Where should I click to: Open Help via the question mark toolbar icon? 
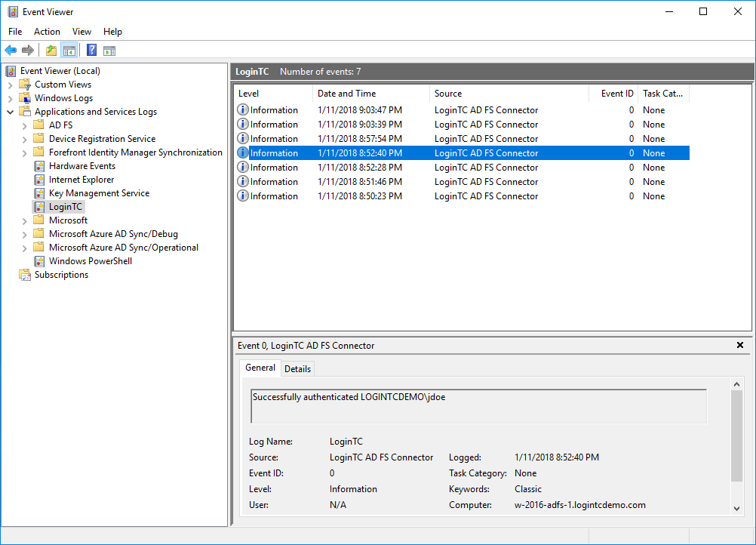[91, 50]
